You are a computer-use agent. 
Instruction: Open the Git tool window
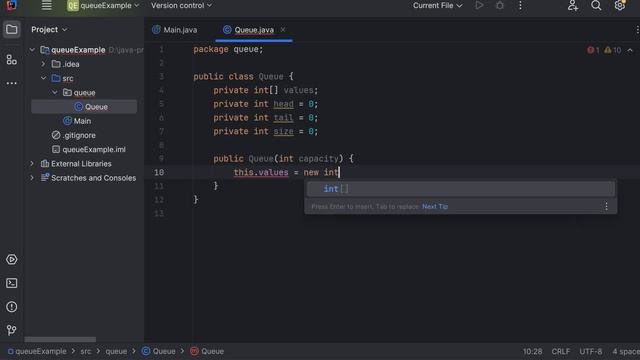point(11,330)
